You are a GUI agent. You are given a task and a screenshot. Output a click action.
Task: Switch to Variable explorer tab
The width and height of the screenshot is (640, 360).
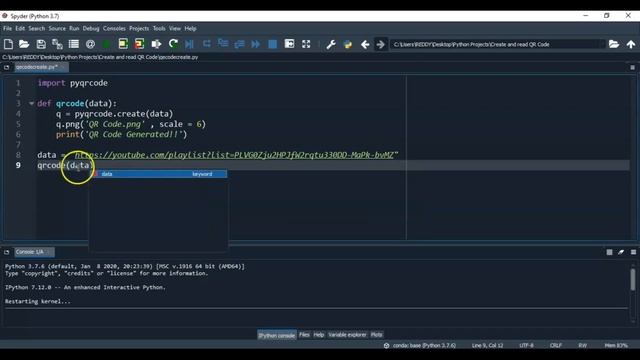[x=347, y=335]
